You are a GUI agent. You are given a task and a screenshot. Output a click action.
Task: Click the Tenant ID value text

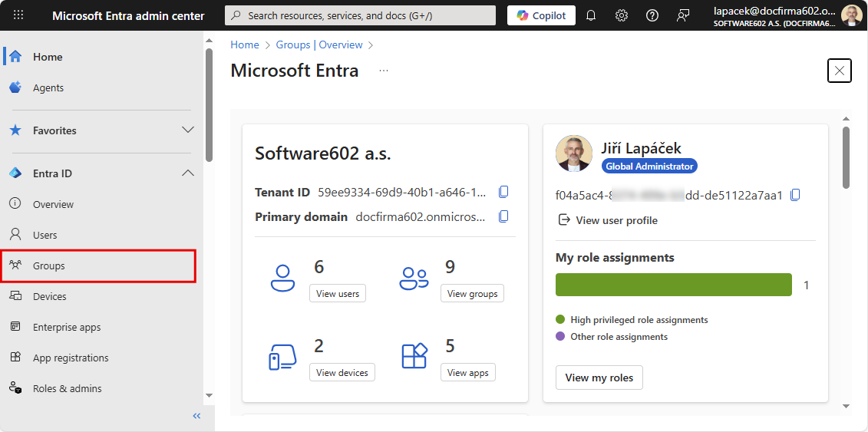[402, 193]
